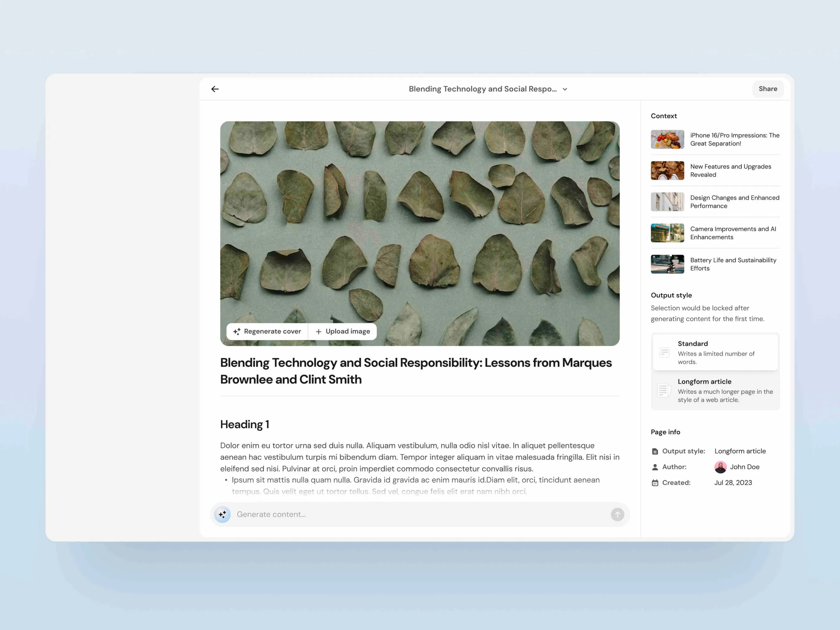840x630 pixels.
Task: Click the back arrow icon
Action: (x=215, y=89)
